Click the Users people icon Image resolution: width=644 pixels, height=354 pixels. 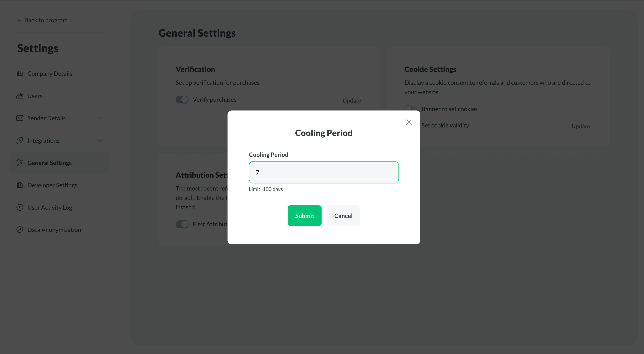(20, 96)
